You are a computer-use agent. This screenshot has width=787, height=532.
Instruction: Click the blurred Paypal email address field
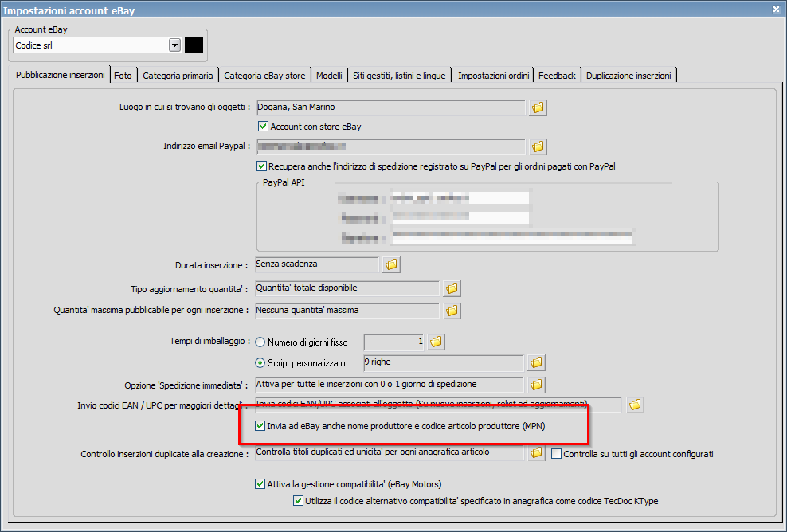point(391,147)
